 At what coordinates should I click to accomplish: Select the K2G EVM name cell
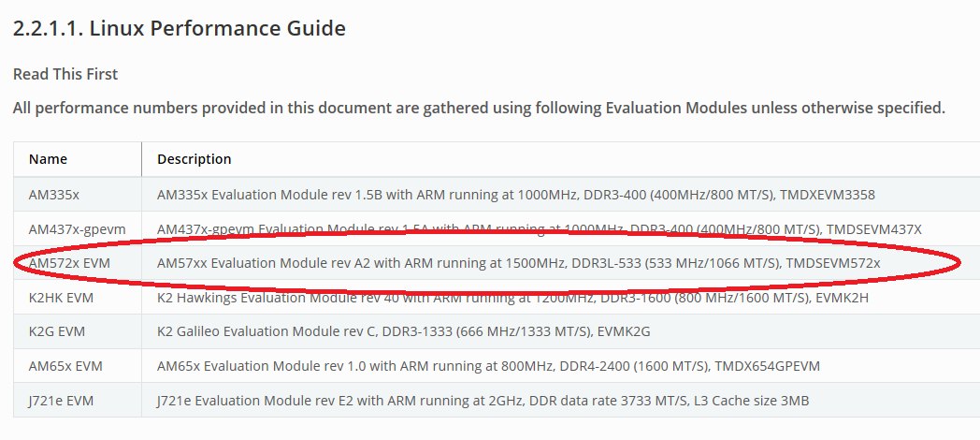coord(78,331)
